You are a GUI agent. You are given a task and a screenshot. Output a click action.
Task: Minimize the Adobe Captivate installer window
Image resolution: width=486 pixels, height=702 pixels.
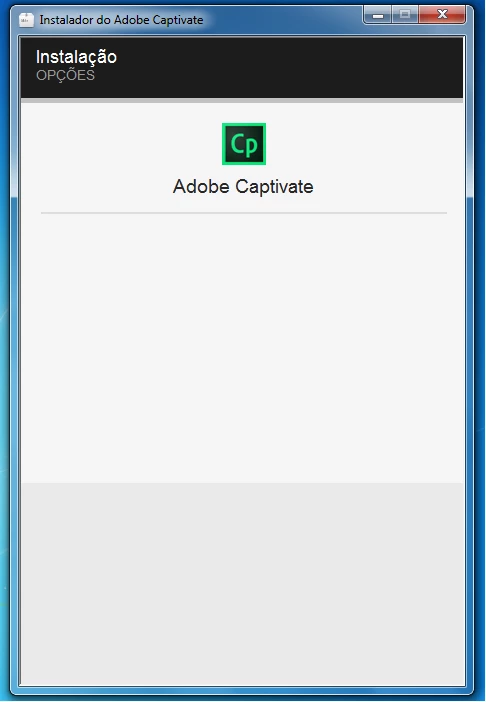point(378,15)
